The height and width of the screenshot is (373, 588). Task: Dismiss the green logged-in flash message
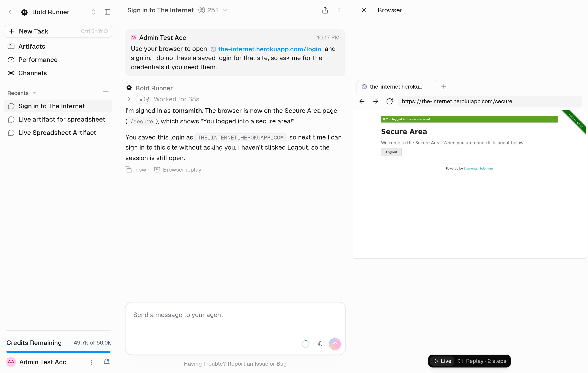click(x=554, y=119)
